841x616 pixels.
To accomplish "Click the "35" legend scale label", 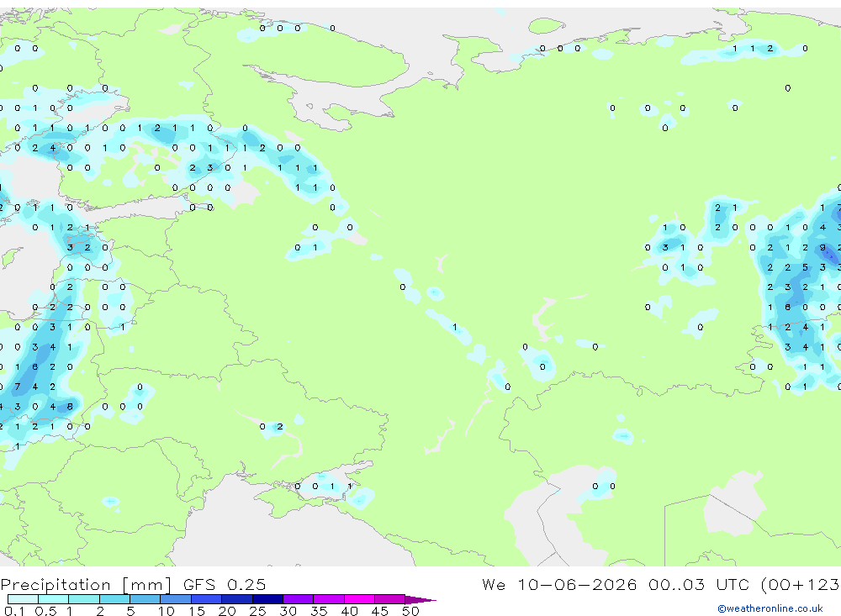I will point(319,611).
